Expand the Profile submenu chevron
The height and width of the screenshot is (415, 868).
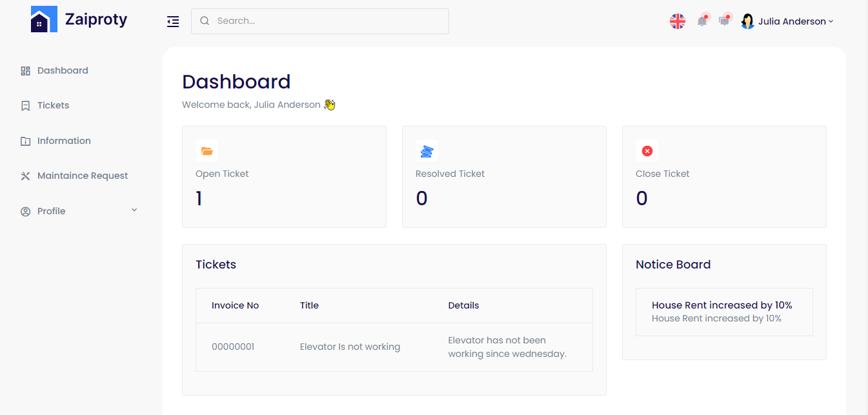pyautogui.click(x=134, y=210)
